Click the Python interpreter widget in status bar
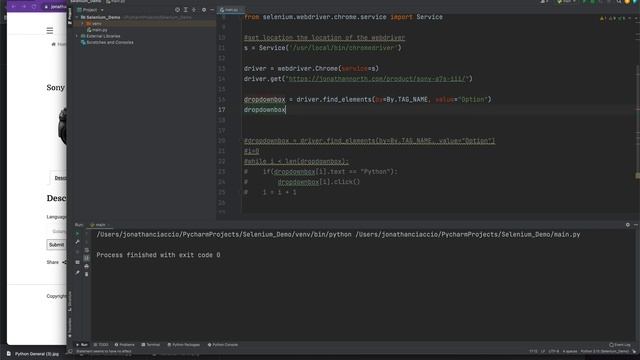 [x=604, y=351]
